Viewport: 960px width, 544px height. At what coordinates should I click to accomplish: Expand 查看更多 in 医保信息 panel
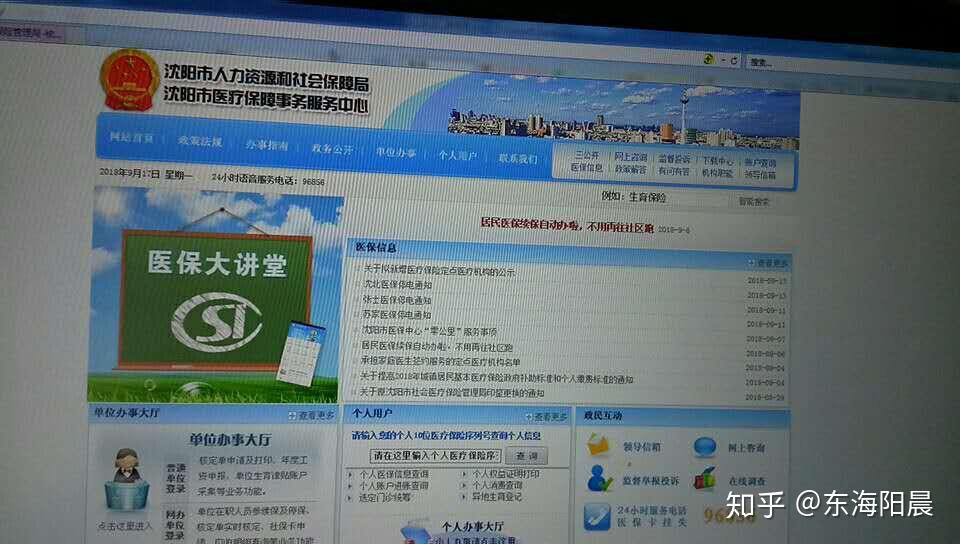pyautogui.click(x=769, y=263)
